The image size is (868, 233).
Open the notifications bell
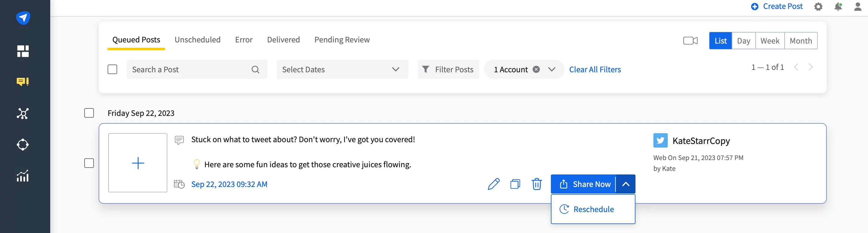click(x=838, y=7)
